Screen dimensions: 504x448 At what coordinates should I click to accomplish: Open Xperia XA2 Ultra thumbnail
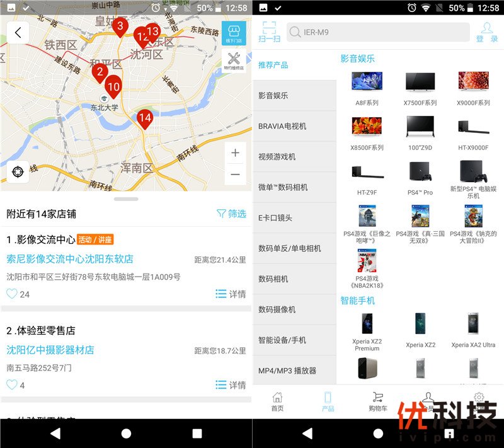474,324
